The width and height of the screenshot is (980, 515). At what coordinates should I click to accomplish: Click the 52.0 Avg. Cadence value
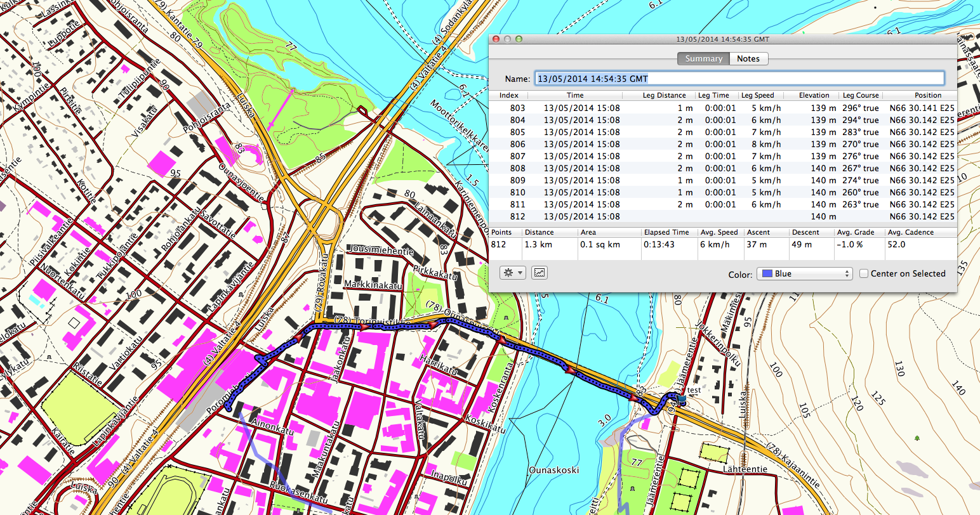pyautogui.click(x=896, y=244)
